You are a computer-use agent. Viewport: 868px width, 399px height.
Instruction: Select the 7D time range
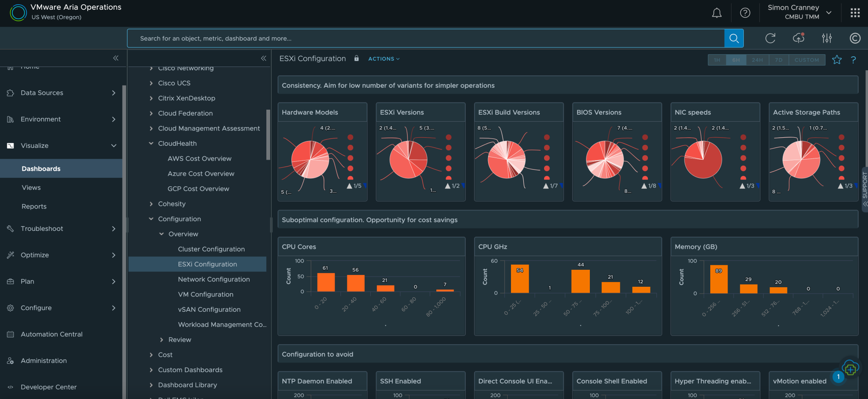point(779,60)
